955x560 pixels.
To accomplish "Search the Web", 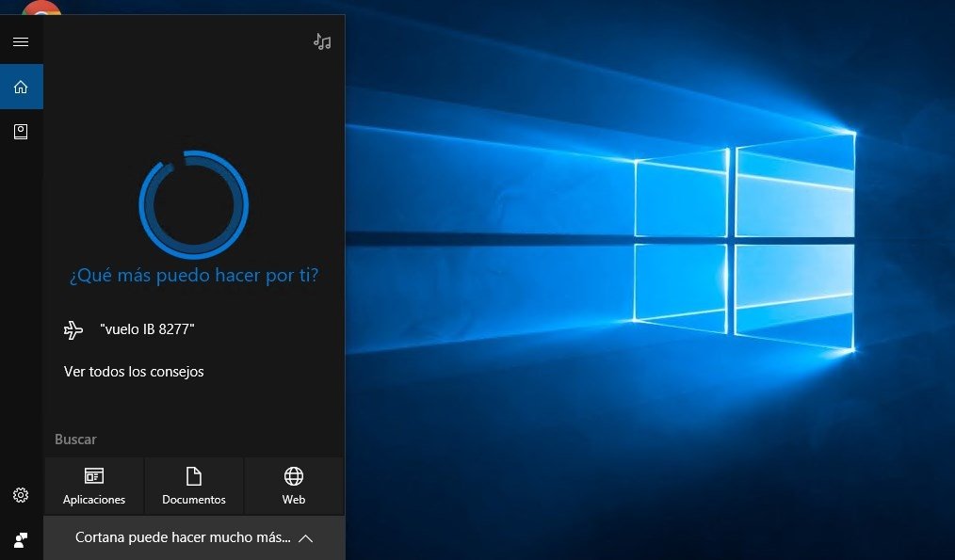I will click(x=294, y=487).
